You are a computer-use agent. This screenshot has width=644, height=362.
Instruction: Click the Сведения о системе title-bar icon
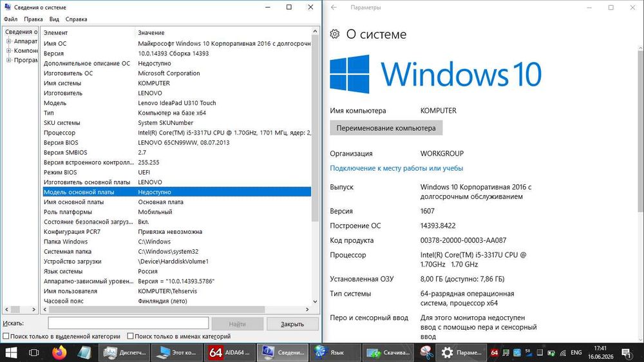[x=7, y=7]
